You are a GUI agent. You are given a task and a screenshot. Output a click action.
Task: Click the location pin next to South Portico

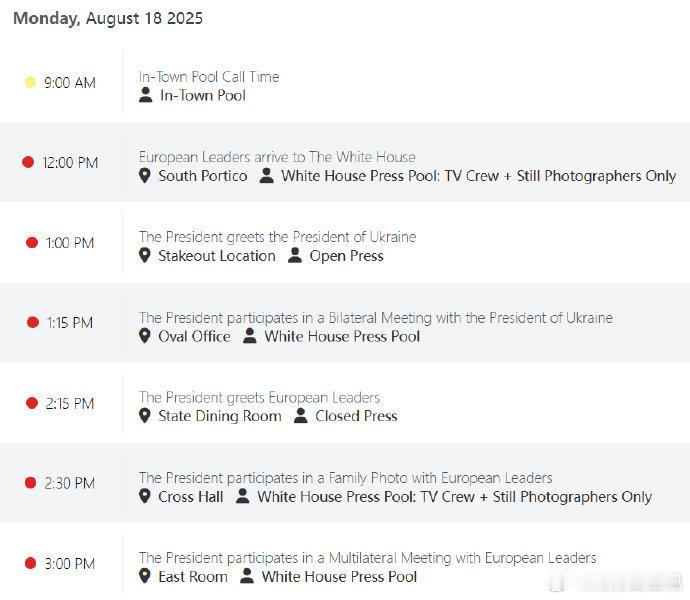click(144, 176)
